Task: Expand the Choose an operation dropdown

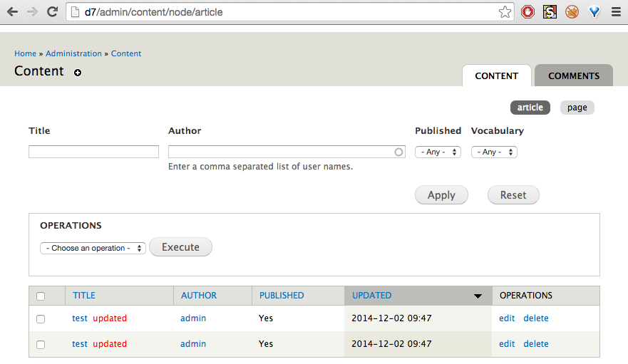Action: click(93, 249)
